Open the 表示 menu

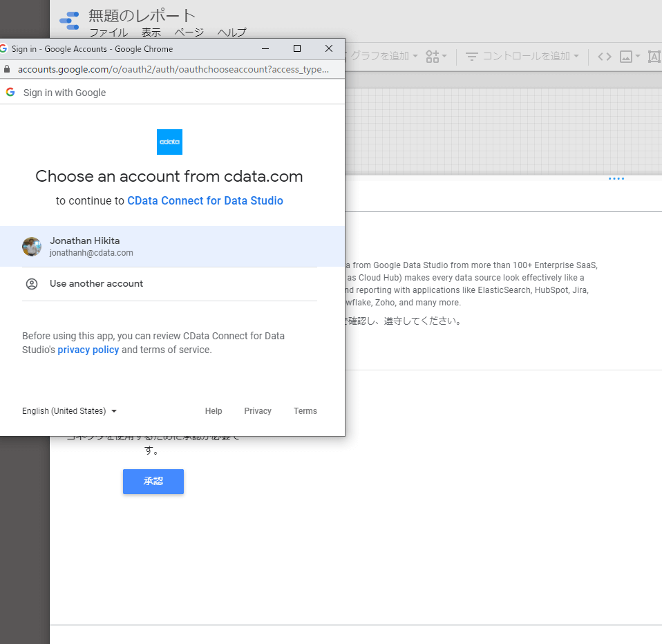click(151, 32)
